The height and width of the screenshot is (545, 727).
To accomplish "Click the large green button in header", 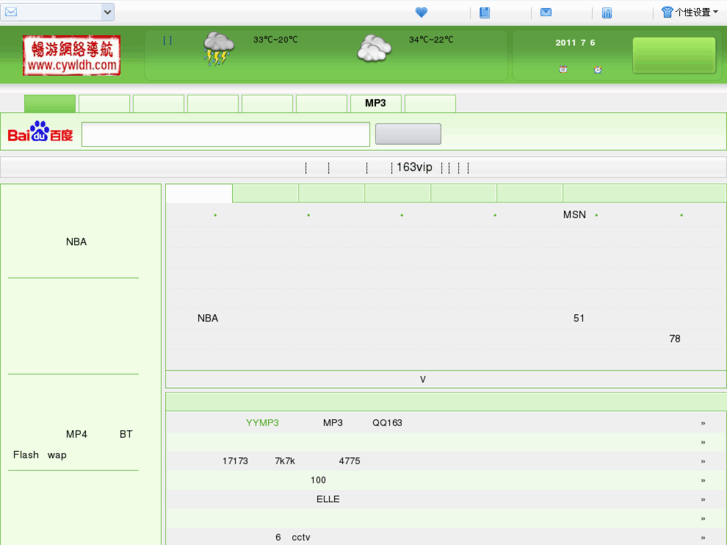I will coord(674,56).
